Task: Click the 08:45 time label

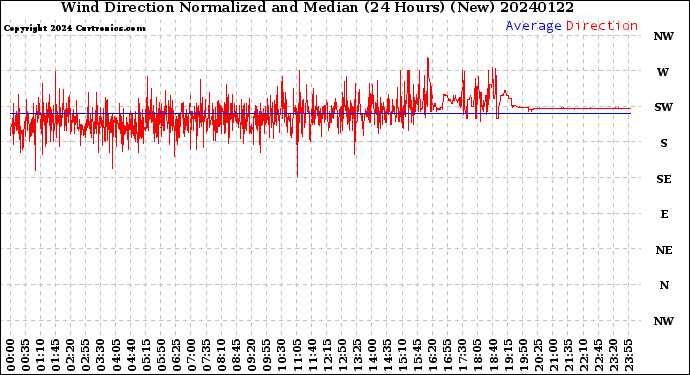Action: [237, 355]
